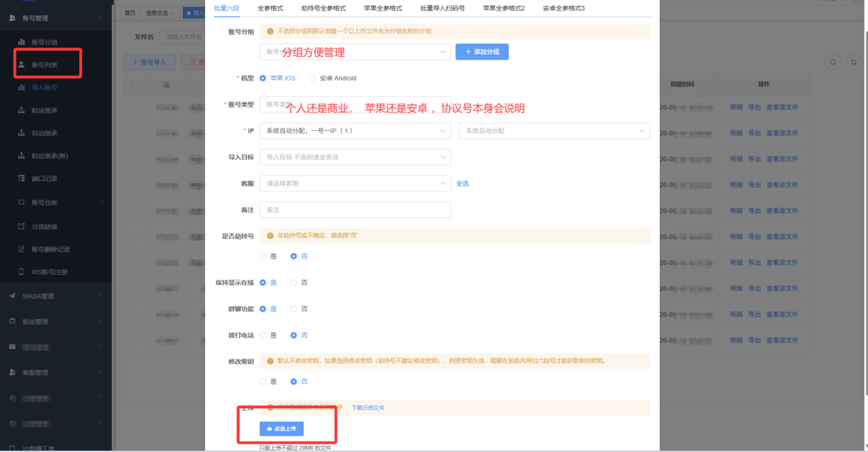Switch to 批量导入扫码号 tab
Screen dimensions: 868x452
click(442, 8)
